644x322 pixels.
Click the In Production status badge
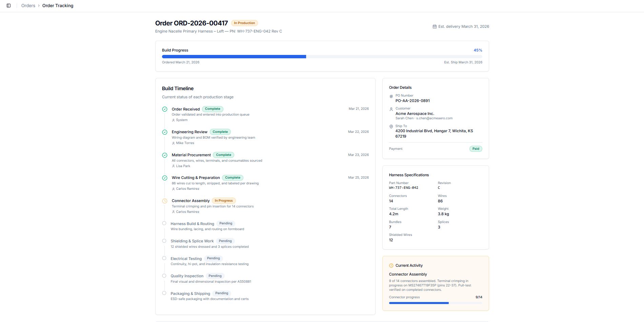(x=244, y=23)
